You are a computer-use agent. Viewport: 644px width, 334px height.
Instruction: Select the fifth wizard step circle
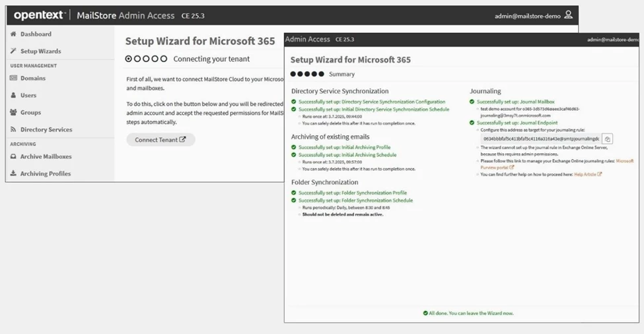[163, 59]
